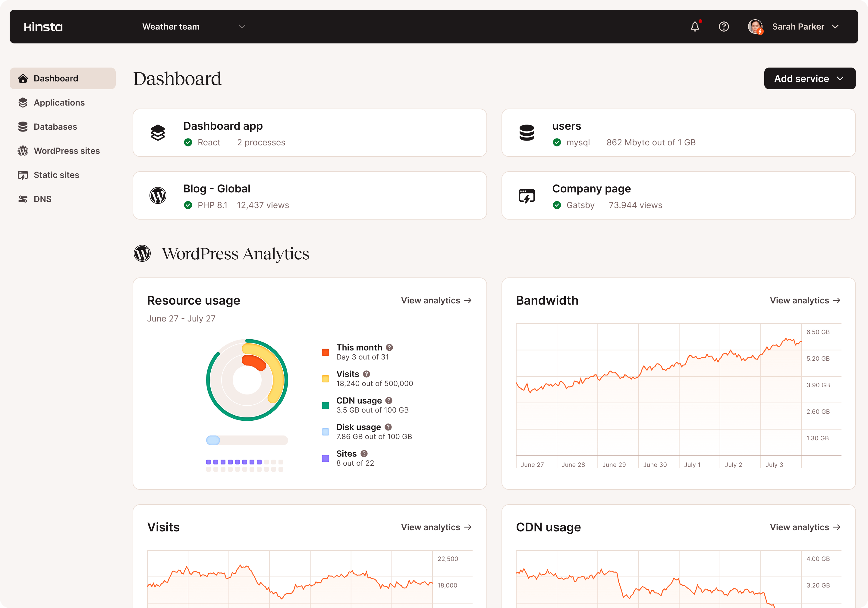This screenshot has width=868, height=608.
Task: Expand the Sarah Parker profile menu
Action: tap(838, 27)
